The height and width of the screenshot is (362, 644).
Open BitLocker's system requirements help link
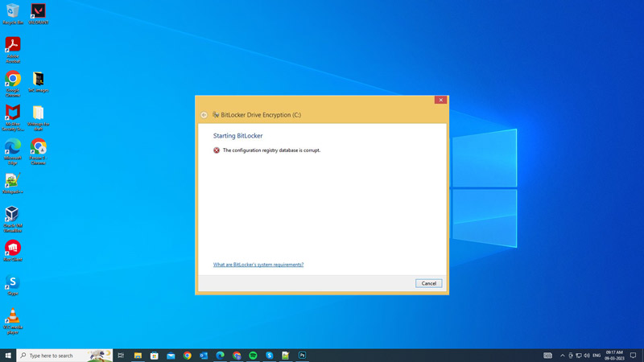point(258,265)
